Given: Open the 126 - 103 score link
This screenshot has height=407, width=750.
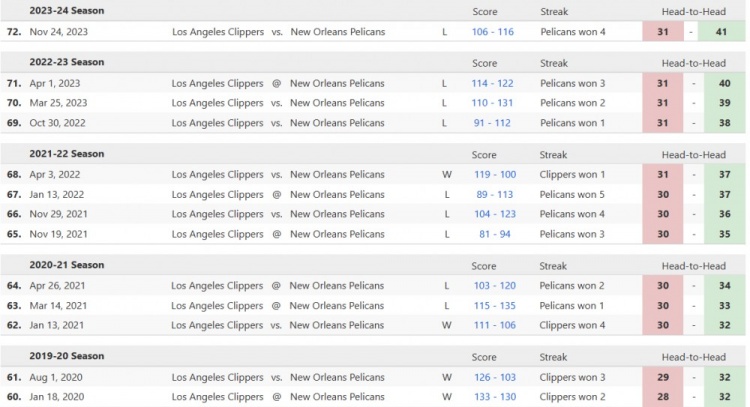Looking at the screenshot, I should pos(492,378).
